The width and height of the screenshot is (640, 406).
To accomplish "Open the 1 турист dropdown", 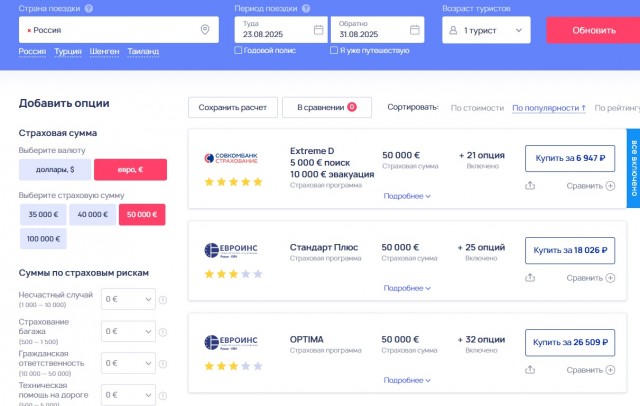I will pyautogui.click(x=486, y=30).
